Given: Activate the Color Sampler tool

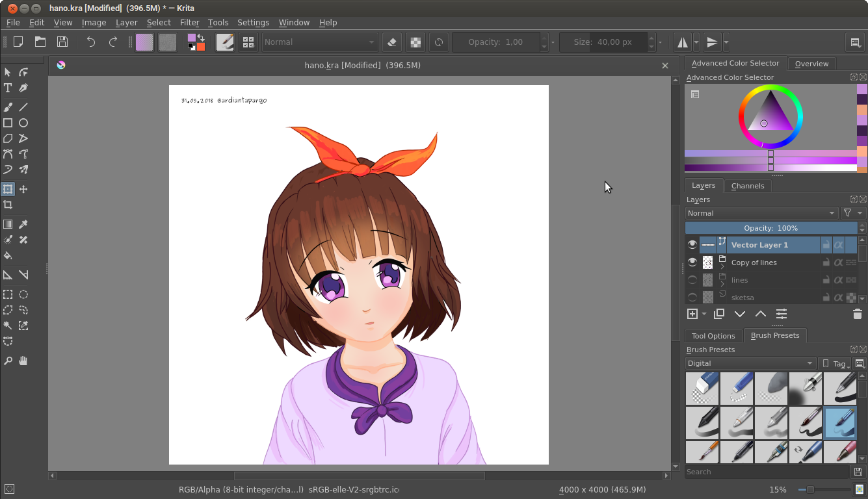Looking at the screenshot, I should click(23, 224).
